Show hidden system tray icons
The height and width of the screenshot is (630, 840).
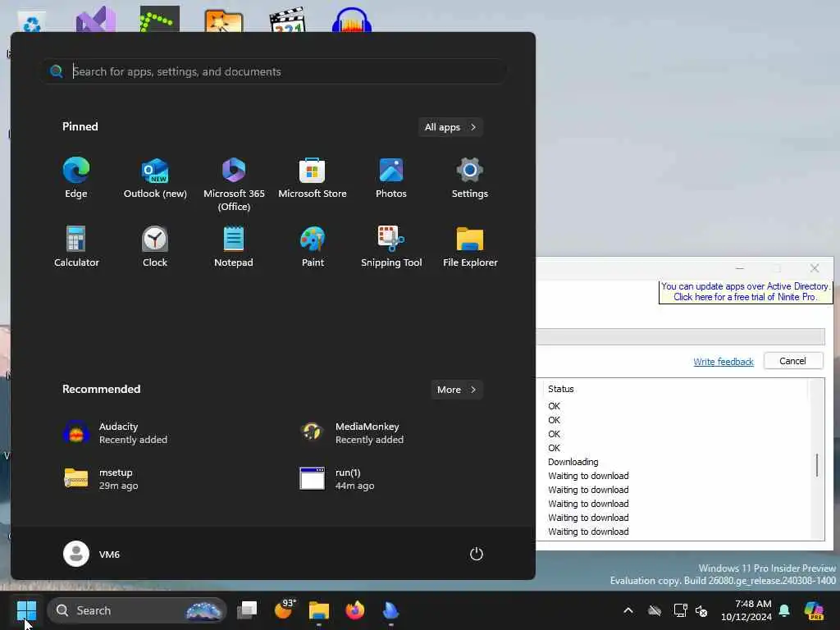coord(628,610)
